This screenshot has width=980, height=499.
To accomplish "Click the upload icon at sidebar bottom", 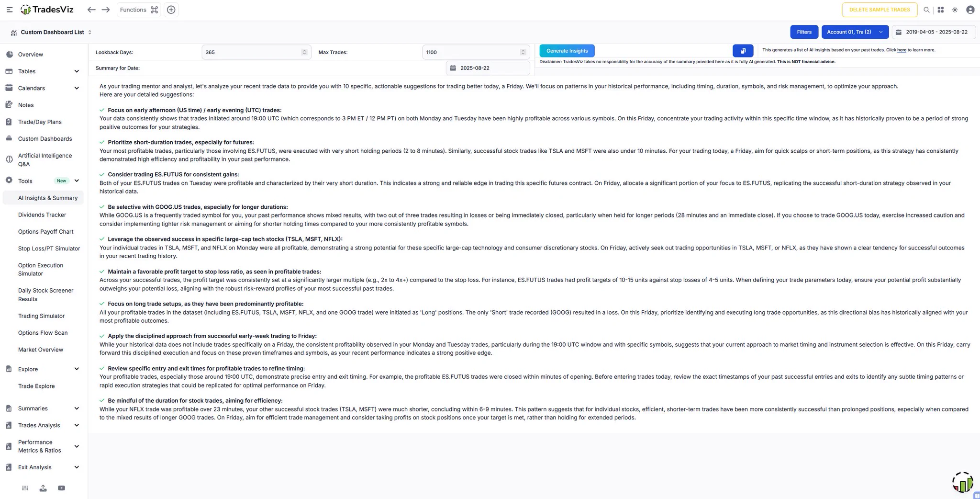I will tap(43, 488).
